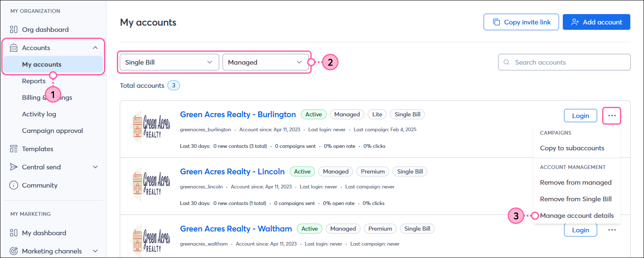Viewport: 644px width, 258px height.
Task: Collapse the Accounts section chevron
Action: click(95, 48)
